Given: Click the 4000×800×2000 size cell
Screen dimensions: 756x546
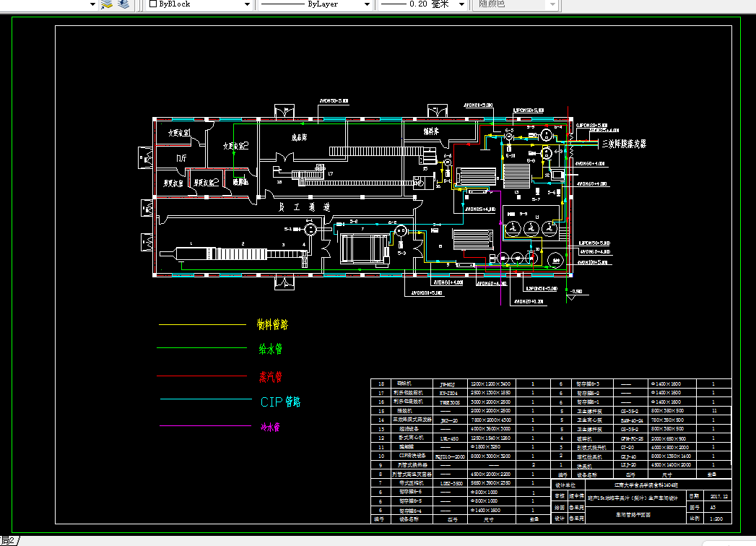Looking at the screenshot, I should click(x=671, y=448).
